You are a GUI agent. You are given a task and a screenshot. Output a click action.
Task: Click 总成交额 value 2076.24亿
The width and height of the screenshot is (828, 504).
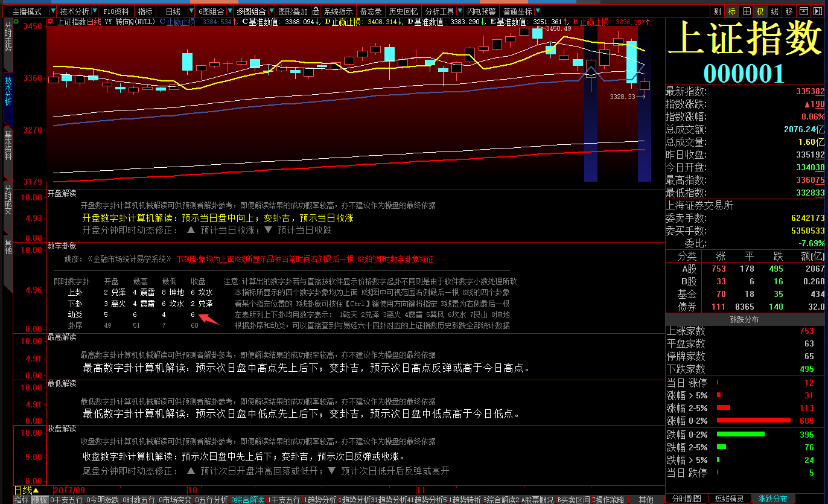tap(804, 130)
